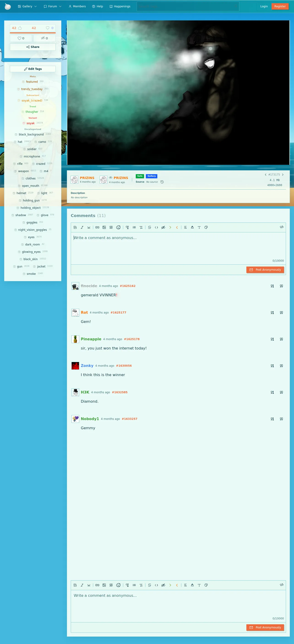Focus the search tags field in header
The height and width of the screenshot is (644, 294).
click(x=188, y=6)
